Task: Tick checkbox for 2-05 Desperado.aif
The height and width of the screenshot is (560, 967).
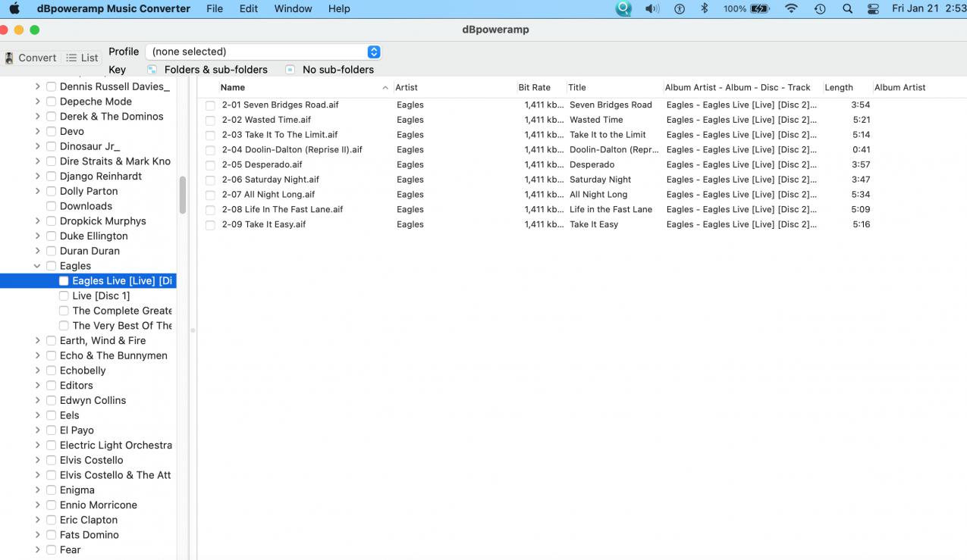Action: click(x=210, y=165)
